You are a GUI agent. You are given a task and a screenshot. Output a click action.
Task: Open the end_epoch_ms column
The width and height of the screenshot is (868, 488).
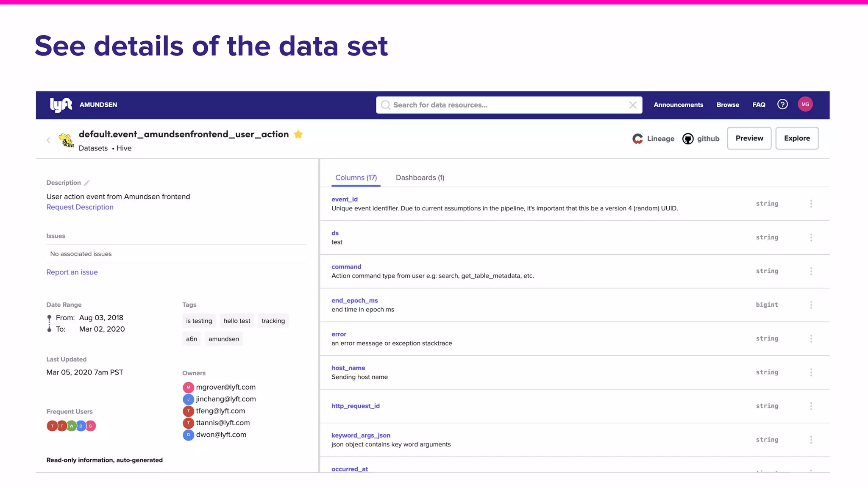355,300
